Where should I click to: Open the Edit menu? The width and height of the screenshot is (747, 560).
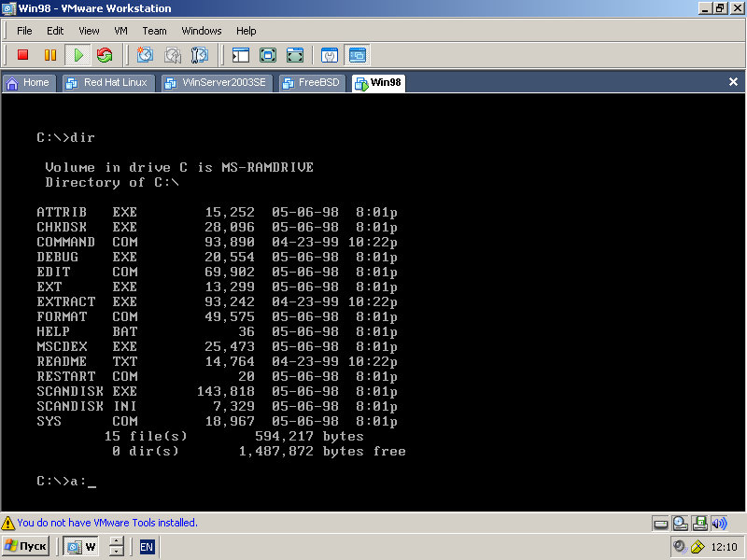coord(55,31)
